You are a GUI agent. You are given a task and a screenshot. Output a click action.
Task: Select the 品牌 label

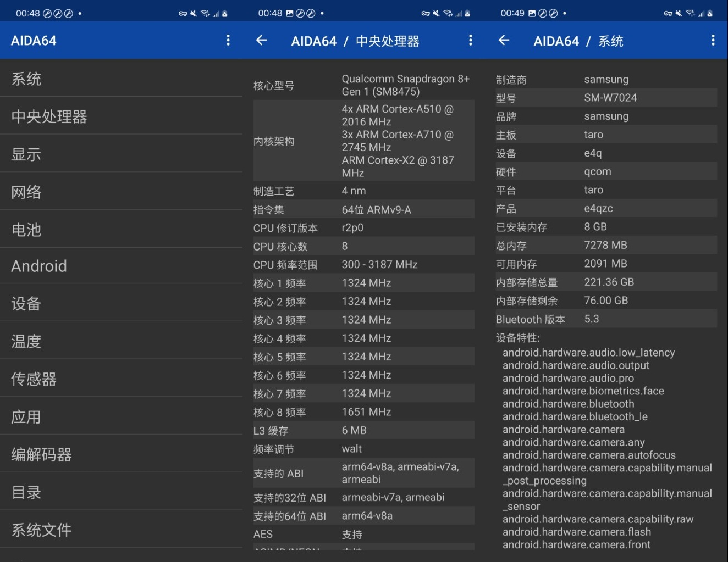[x=506, y=116]
